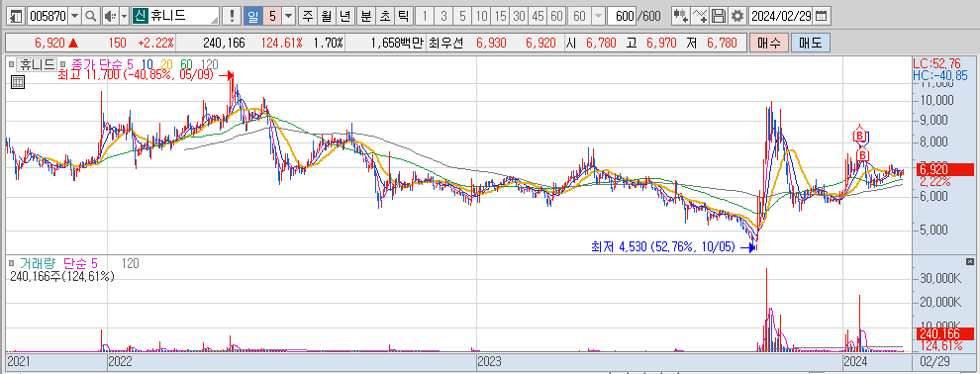Select the 일 daily period button
The image size is (980, 374).
pos(253,16)
